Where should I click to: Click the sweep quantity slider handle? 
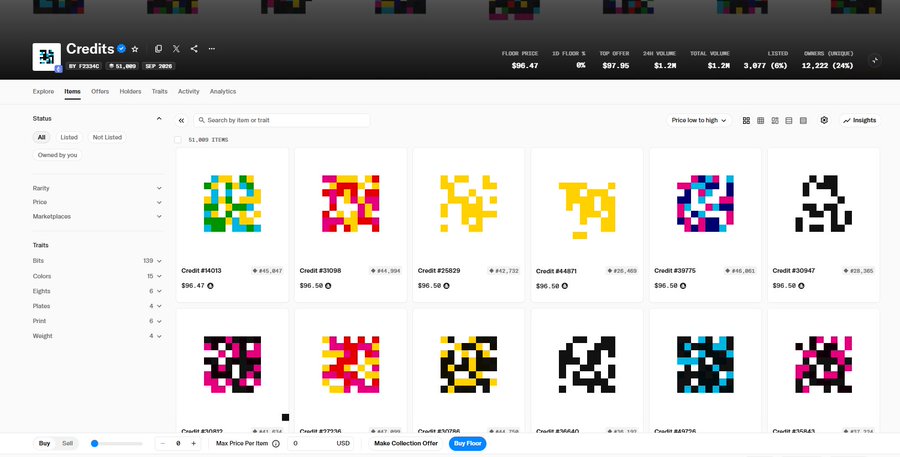pos(95,444)
